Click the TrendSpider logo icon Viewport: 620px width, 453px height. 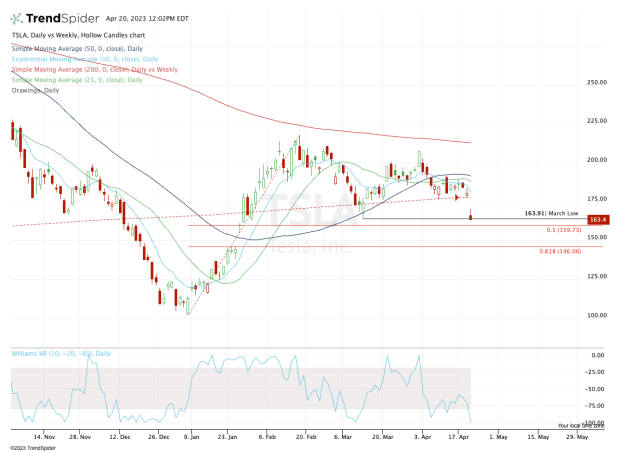tap(18, 18)
